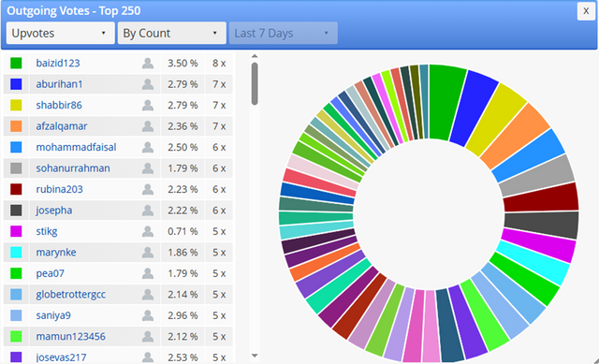Image resolution: width=599 pixels, height=364 pixels.
Task: Click the 2.50 % value for mohammadfaisal
Action: 183,147
